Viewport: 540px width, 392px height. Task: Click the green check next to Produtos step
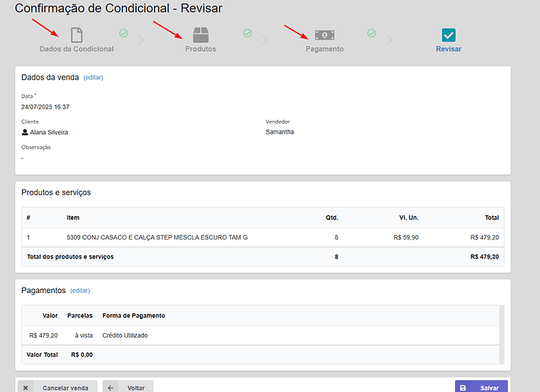point(248,33)
